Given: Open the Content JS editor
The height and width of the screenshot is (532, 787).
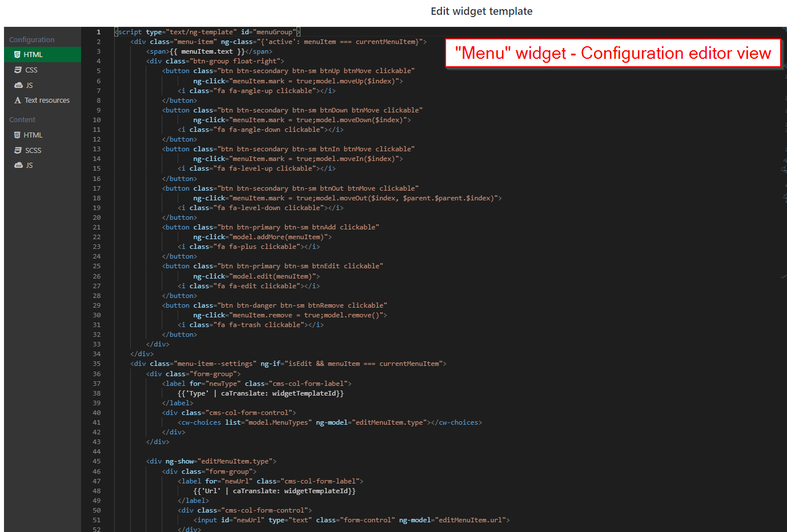Looking at the screenshot, I should 42,166.
